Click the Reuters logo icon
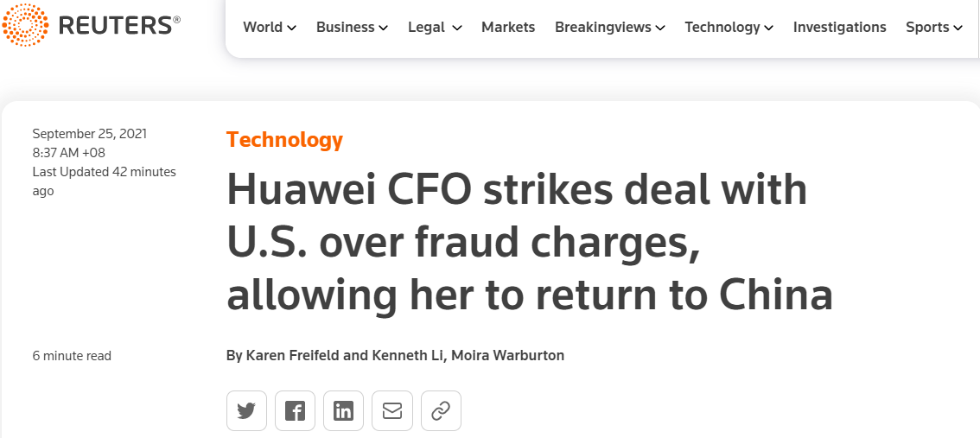Viewport: 980px width, 438px height. point(26,26)
